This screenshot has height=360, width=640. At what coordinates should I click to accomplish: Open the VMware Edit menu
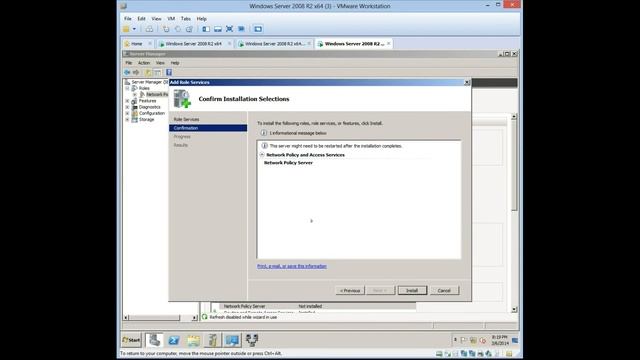[x=141, y=19]
